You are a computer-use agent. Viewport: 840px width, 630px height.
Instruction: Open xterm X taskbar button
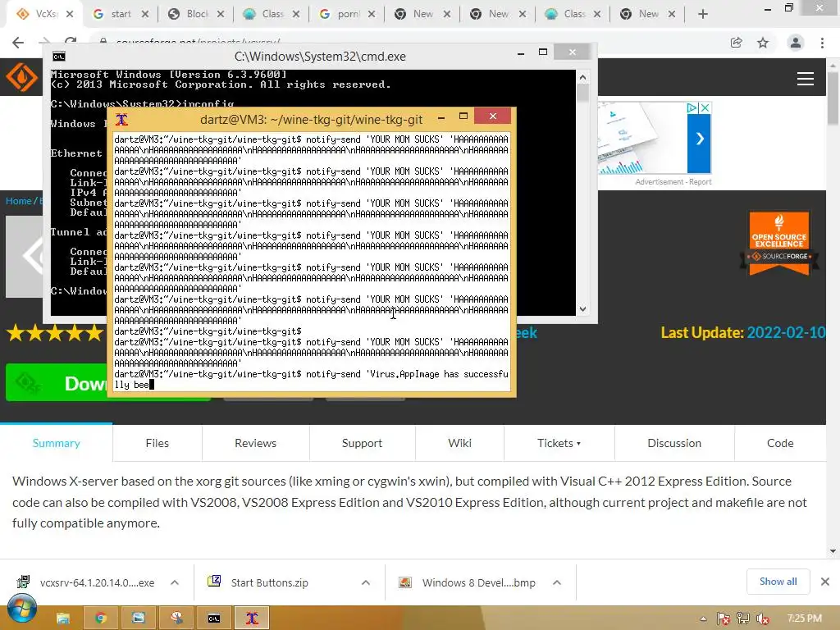[252, 619]
